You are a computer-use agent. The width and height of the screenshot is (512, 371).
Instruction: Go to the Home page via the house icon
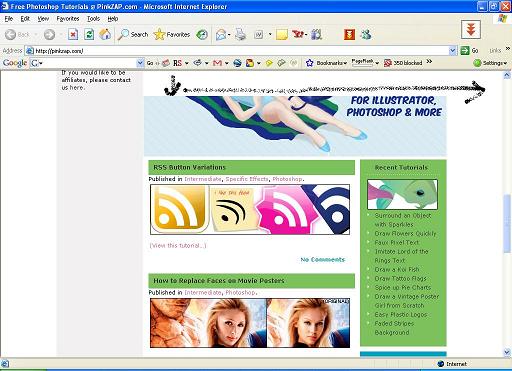pyautogui.click(x=105, y=34)
